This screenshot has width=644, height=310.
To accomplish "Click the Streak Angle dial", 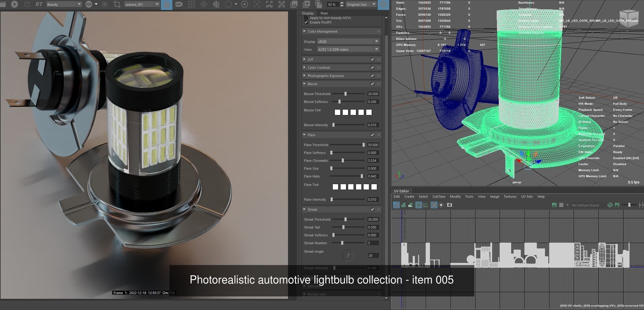I will pyautogui.click(x=348, y=255).
